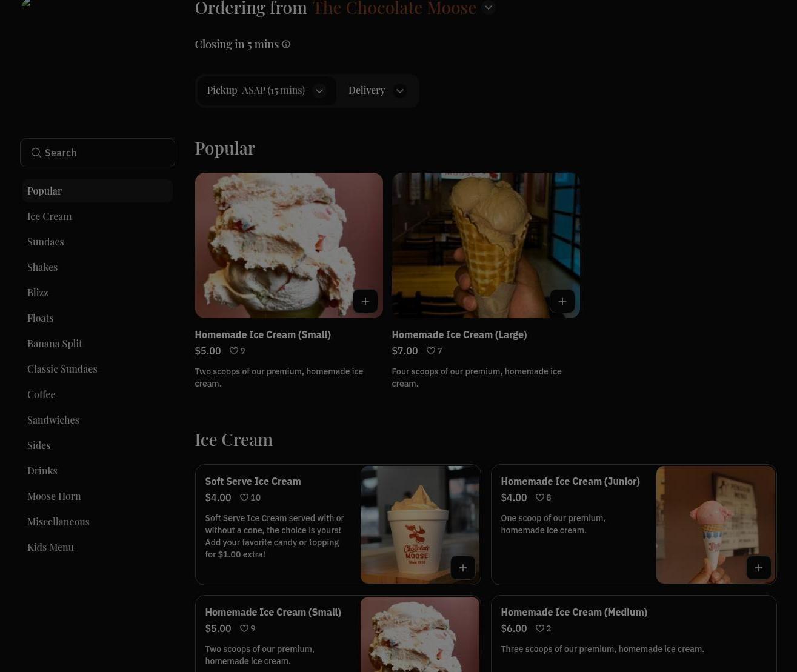This screenshot has height=672, width=797.
Task: Expand the restaurant selector chevron
Action: click(x=488, y=8)
